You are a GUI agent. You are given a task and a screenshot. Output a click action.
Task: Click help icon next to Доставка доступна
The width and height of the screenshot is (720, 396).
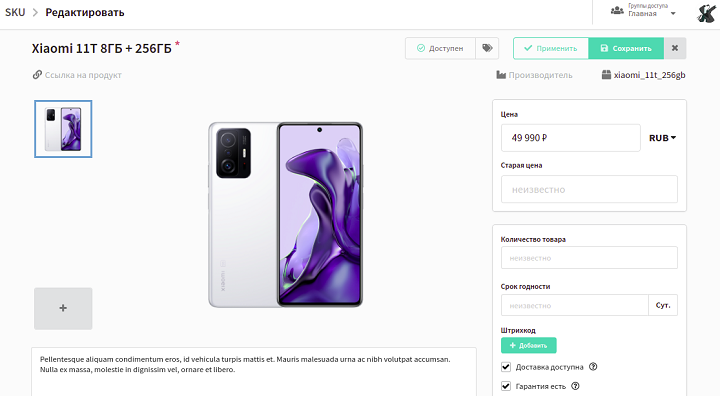(x=593, y=367)
